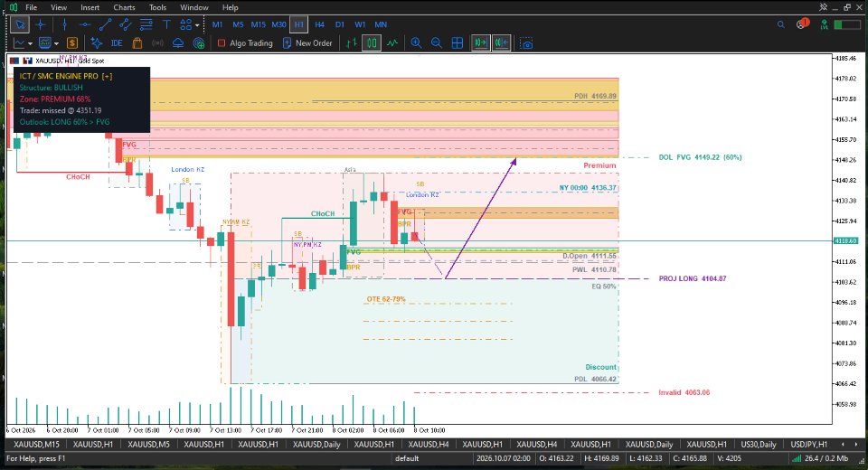The height and width of the screenshot is (470, 868).
Task: Click the New Order button
Action: pyautogui.click(x=307, y=43)
